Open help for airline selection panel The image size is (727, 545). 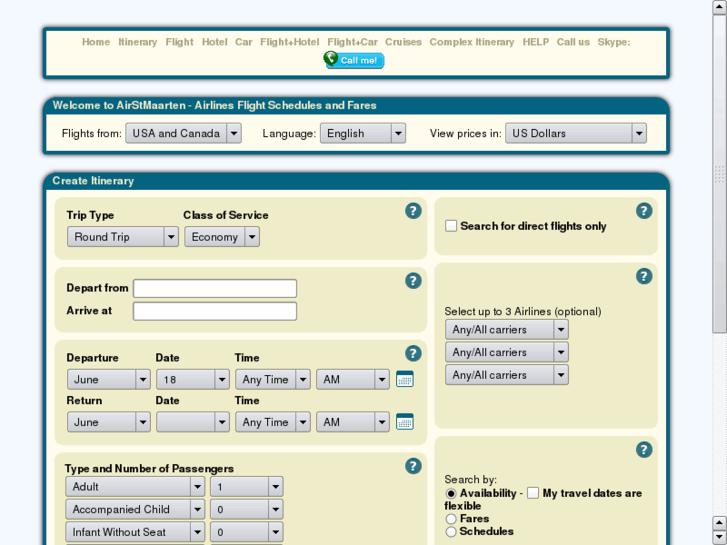(644, 276)
